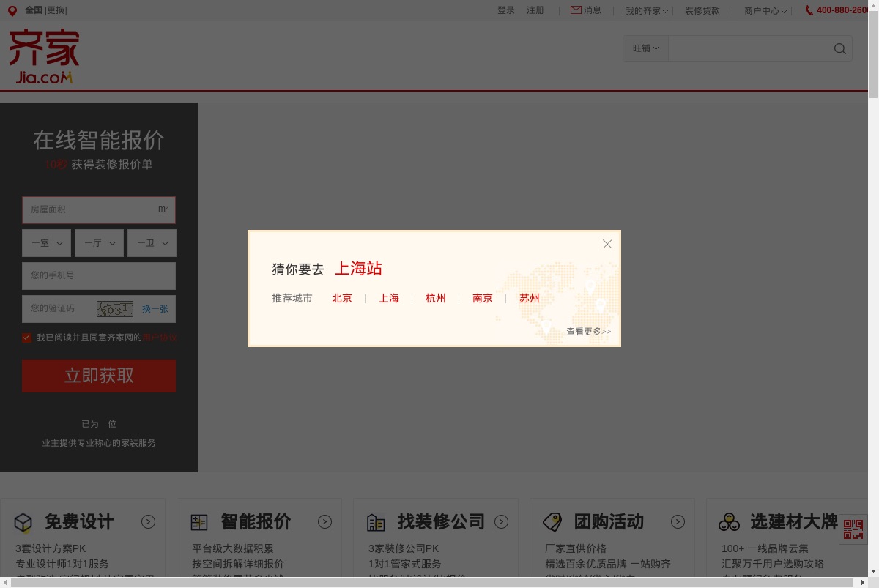The image size is (879, 588).
Task: Open arrow circle next to 找装修公司
Action: (502, 521)
